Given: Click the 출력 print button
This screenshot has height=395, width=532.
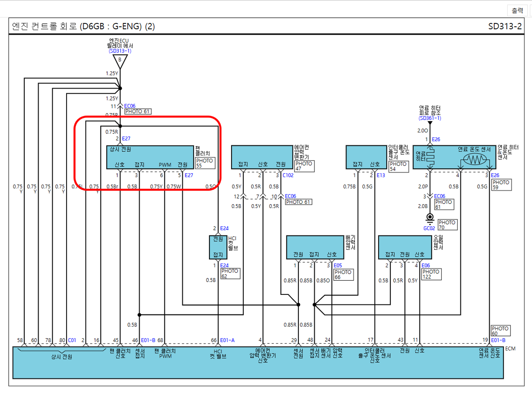Looking at the screenshot, I should 517,10.
